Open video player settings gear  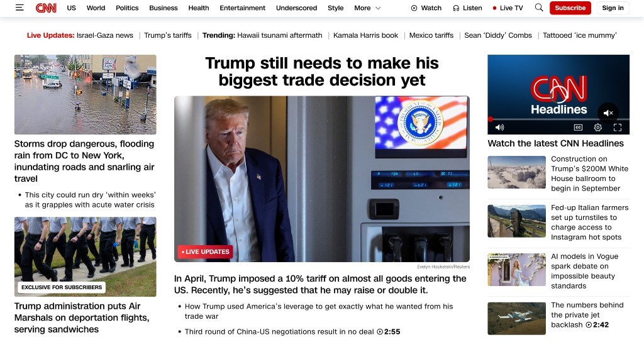tap(598, 128)
